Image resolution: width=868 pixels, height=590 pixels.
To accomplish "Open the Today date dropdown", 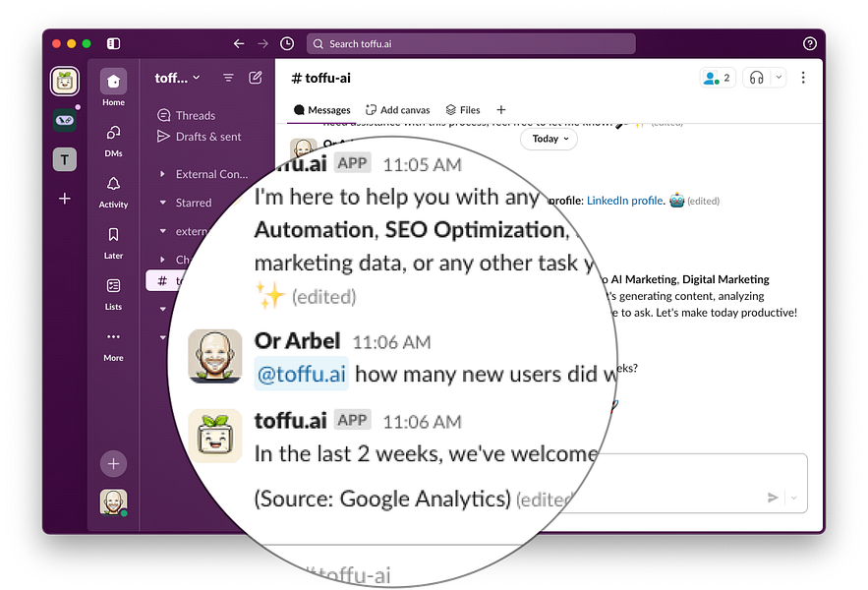I will click(x=550, y=139).
